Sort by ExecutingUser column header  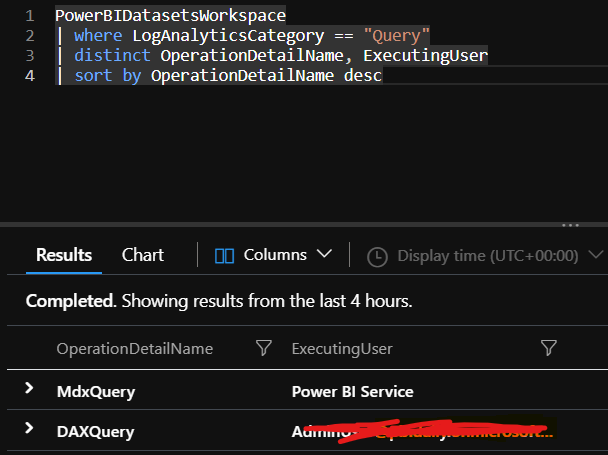pos(342,349)
